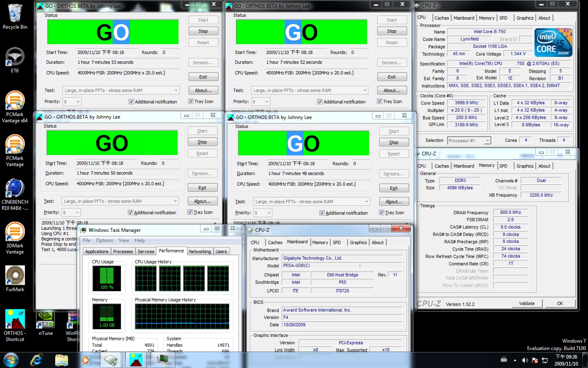Switch to Task Manager Applications tab

pos(97,251)
